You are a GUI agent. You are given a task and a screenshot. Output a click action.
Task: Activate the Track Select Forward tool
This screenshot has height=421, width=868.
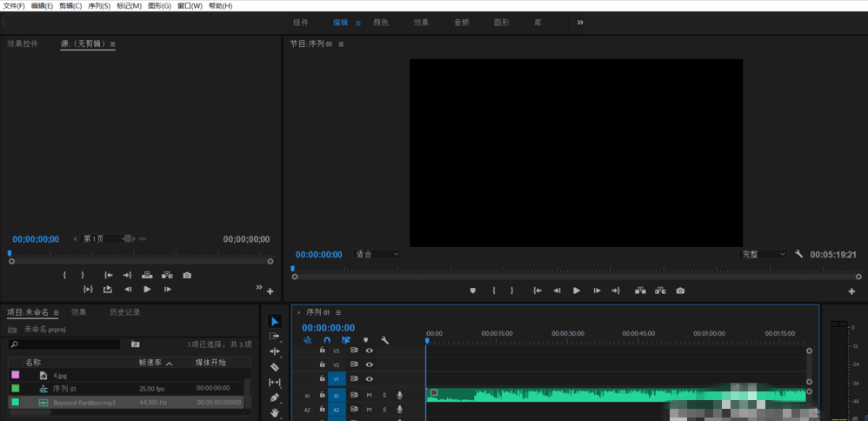coord(275,336)
